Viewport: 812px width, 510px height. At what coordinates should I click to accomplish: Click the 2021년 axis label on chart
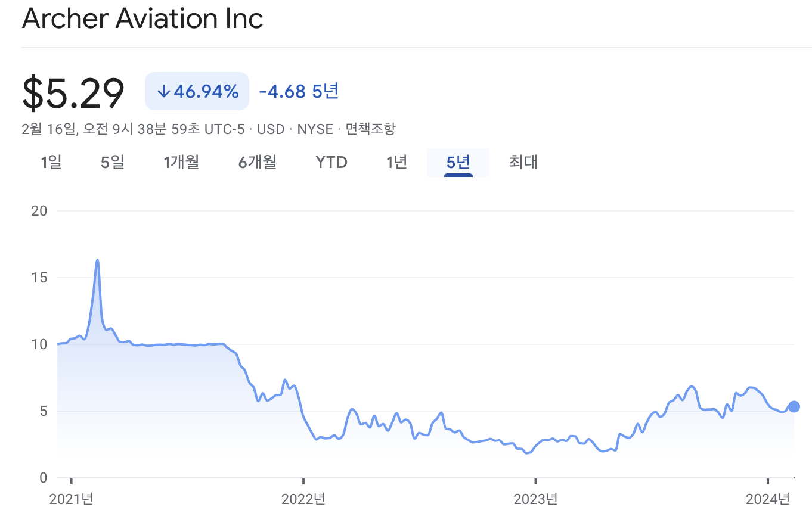pos(73,499)
